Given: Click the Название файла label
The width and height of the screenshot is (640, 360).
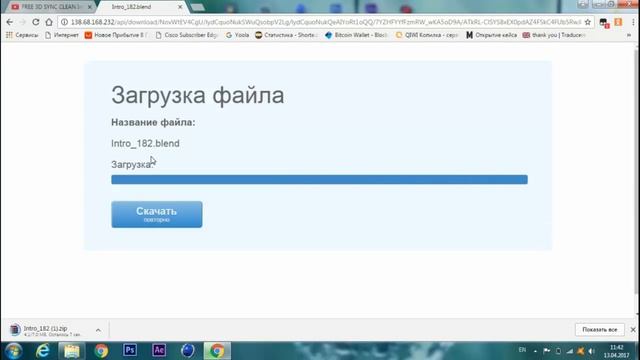Looking at the screenshot, I should pyautogui.click(x=153, y=122).
